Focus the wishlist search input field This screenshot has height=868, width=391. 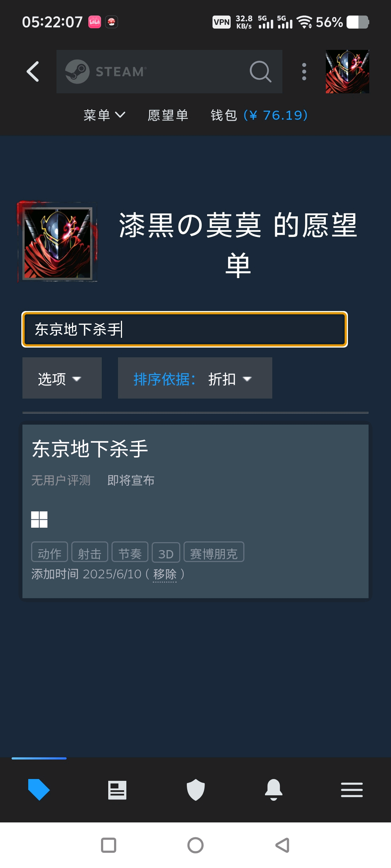tap(185, 329)
